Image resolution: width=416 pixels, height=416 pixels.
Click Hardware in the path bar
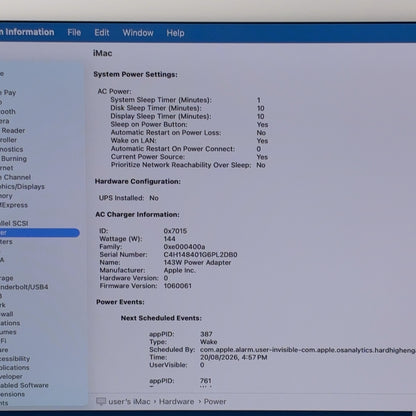pyautogui.click(x=176, y=401)
